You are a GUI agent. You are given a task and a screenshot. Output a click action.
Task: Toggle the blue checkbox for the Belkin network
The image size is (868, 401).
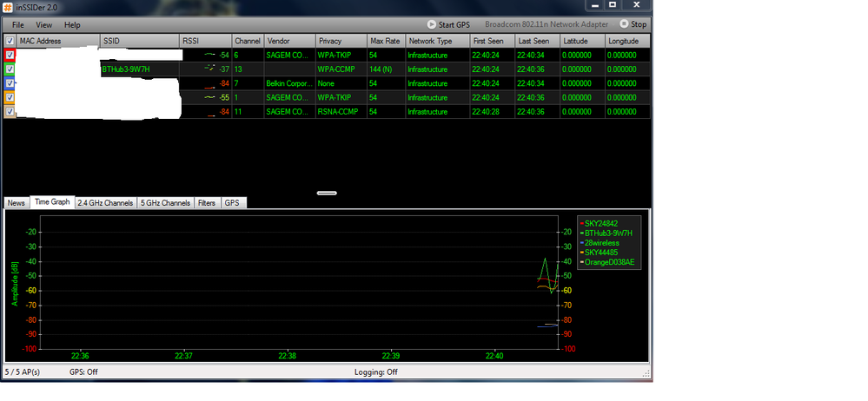click(x=10, y=83)
